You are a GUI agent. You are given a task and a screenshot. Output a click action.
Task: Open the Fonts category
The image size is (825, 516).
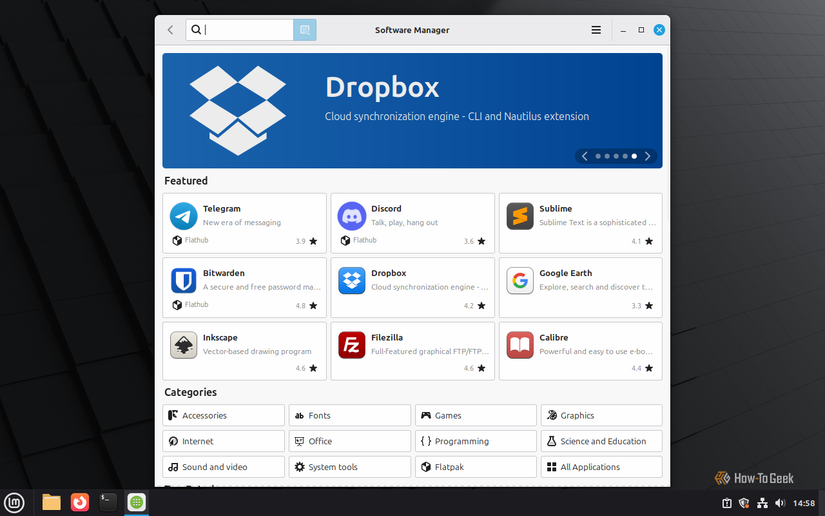pos(349,415)
